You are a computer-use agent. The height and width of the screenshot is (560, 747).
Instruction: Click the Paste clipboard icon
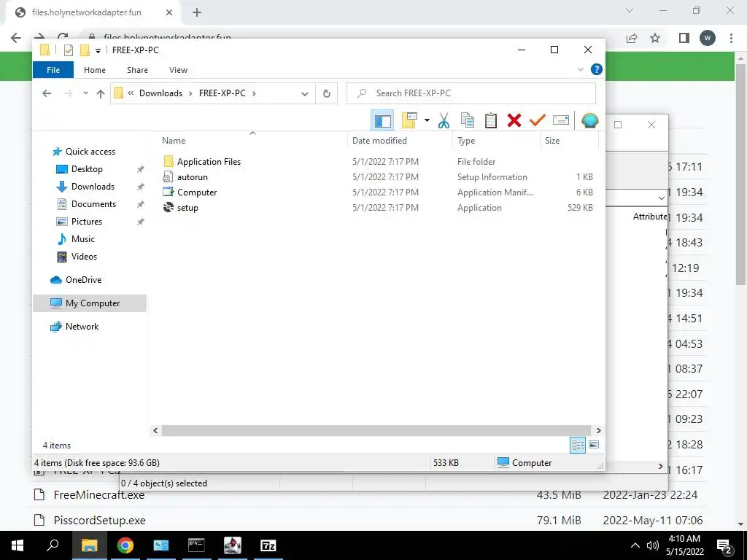pos(491,120)
